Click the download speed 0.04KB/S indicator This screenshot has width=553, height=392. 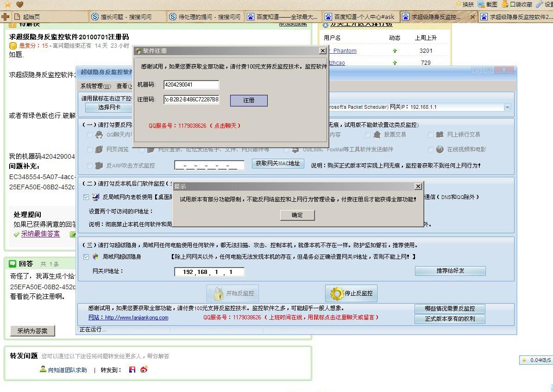pos(537,360)
